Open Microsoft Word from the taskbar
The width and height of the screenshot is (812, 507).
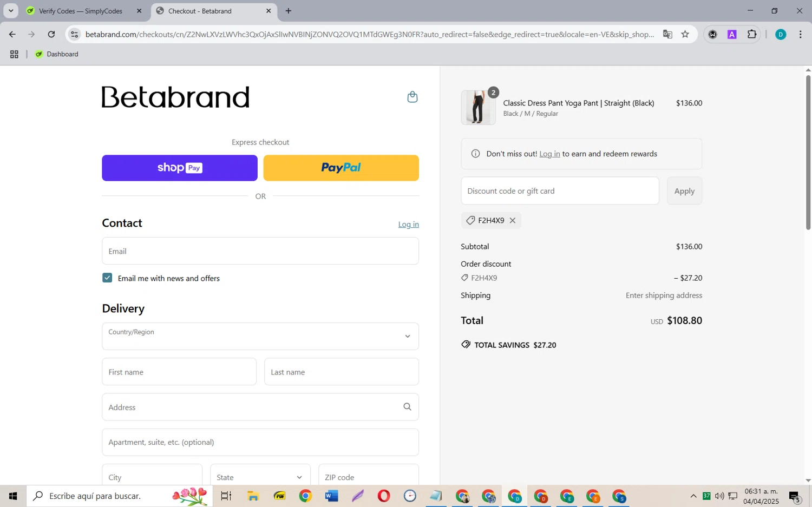(x=331, y=496)
